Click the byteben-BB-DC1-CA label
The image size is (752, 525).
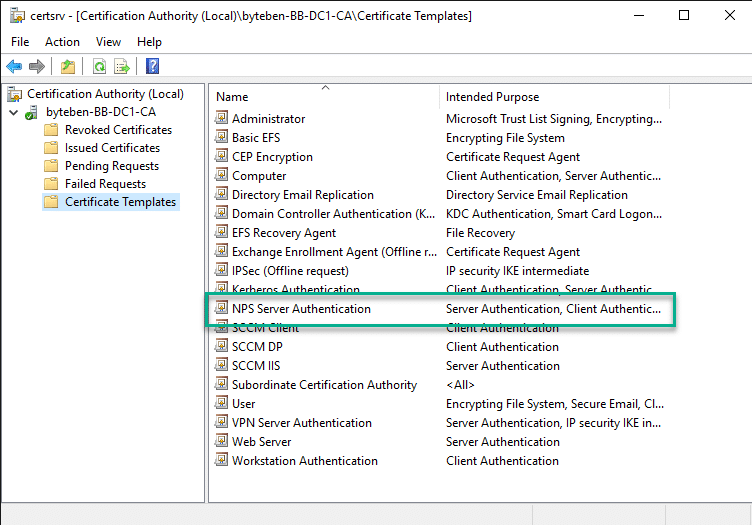click(x=101, y=112)
